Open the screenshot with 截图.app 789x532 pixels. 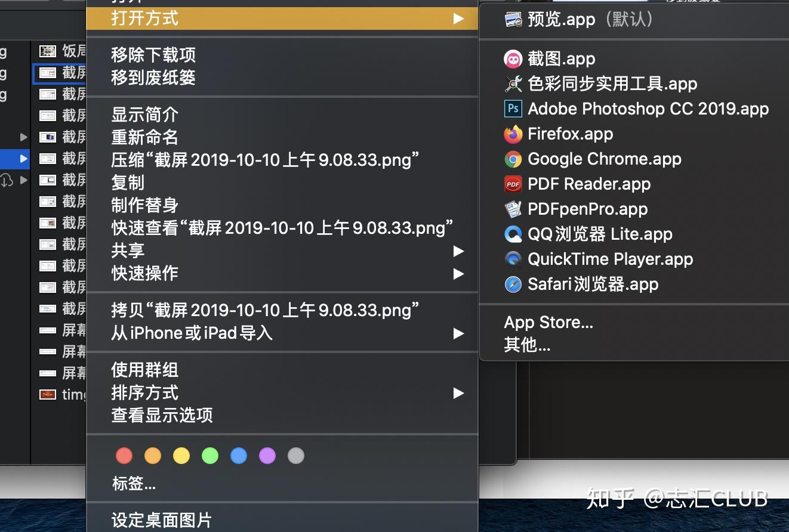point(561,58)
